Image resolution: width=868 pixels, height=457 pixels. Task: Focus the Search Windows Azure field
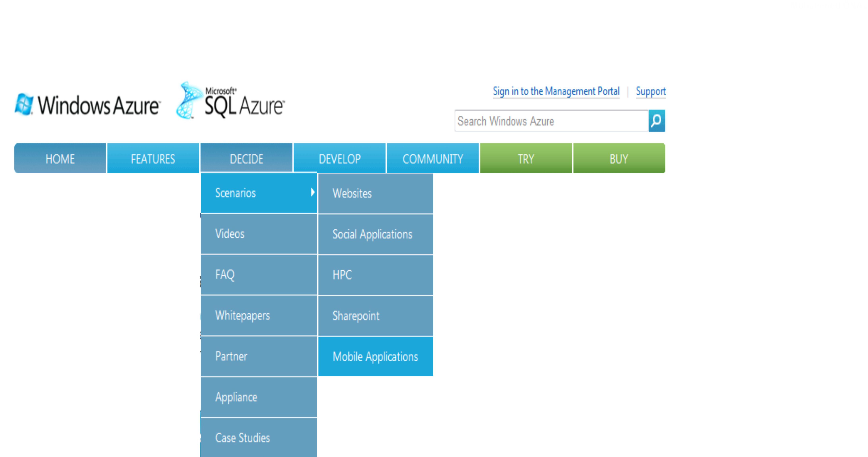click(551, 121)
